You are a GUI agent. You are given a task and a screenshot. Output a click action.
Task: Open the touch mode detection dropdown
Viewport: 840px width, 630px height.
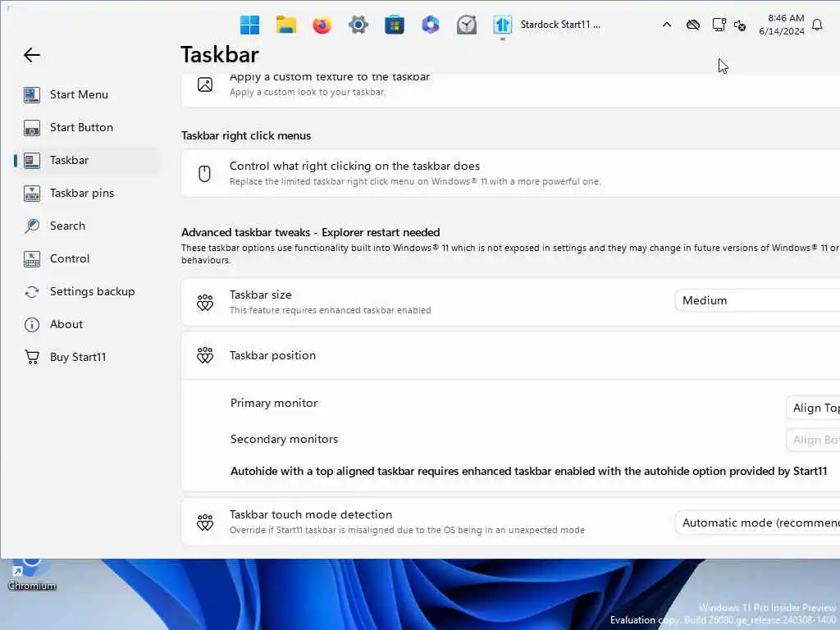pos(757,523)
